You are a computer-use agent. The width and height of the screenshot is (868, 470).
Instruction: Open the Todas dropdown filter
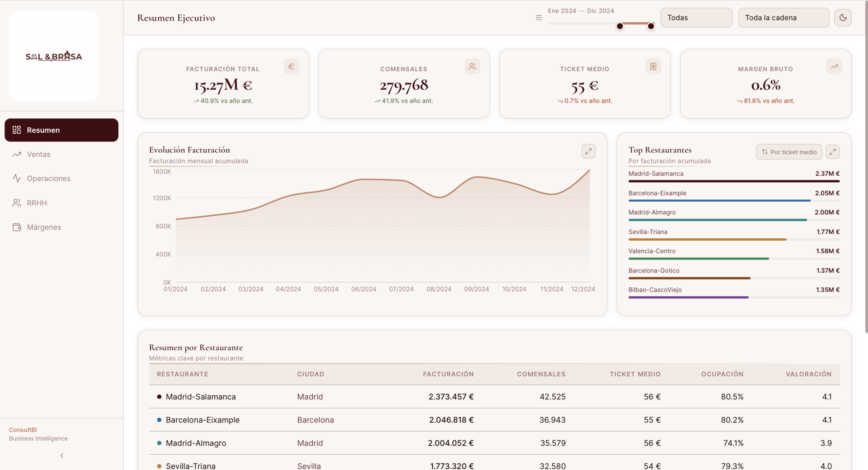point(696,18)
